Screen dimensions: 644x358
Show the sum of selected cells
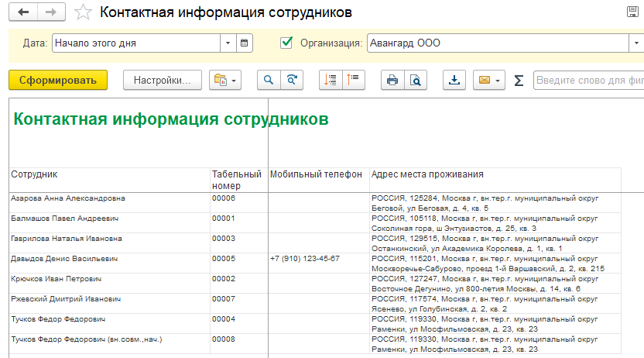point(519,80)
